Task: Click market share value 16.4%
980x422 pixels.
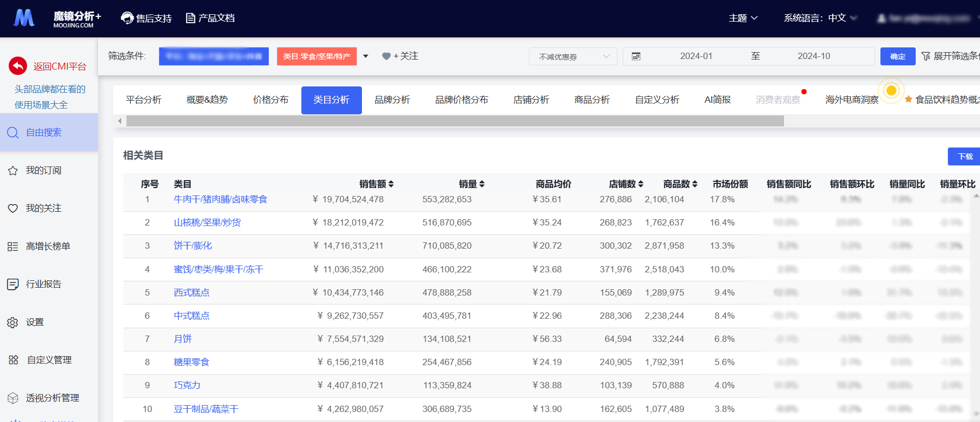Action: (x=722, y=222)
